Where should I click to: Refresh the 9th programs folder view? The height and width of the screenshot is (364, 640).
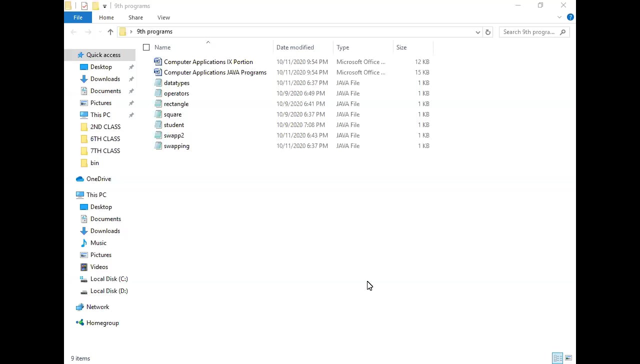488,32
